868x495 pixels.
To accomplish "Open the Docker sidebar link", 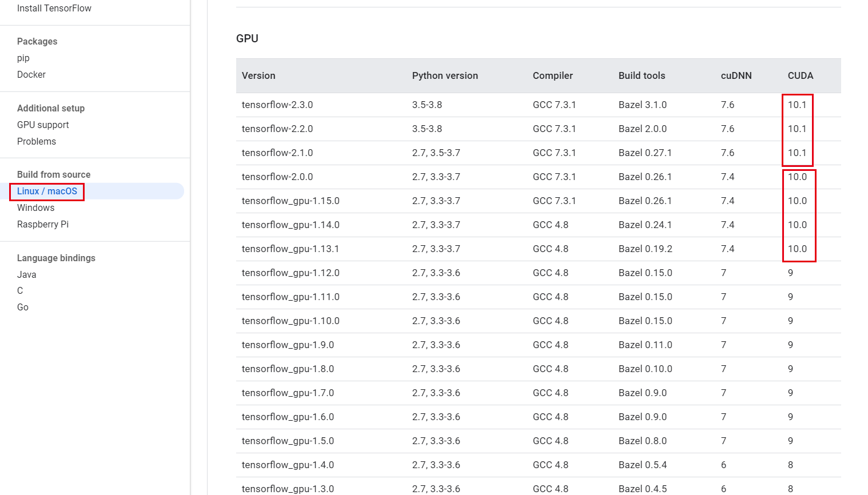I will [x=31, y=75].
